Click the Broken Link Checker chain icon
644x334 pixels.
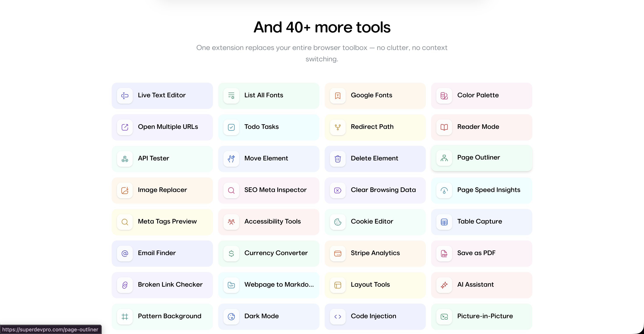(125, 285)
